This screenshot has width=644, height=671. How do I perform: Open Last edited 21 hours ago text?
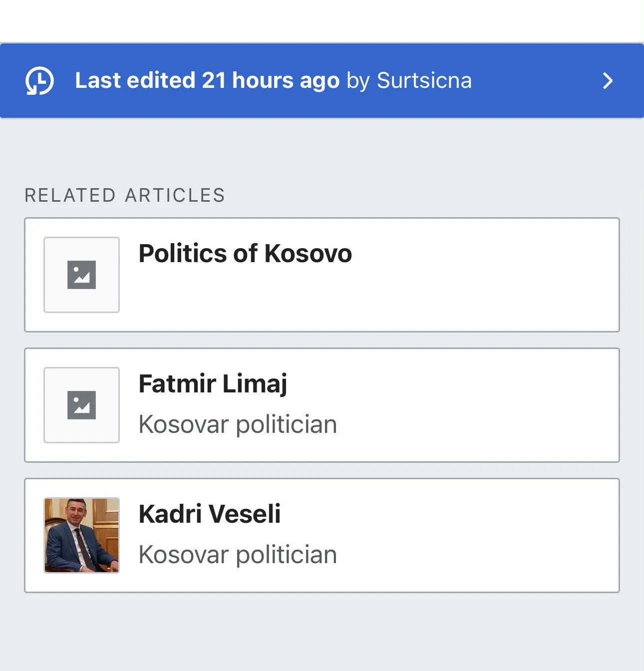click(x=207, y=80)
